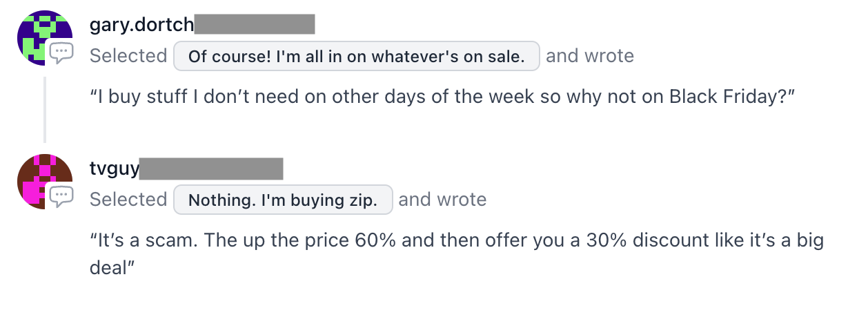
Task: Select the "Nothing. I'm buying zip." answer pill
Action: tap(283, 200)
